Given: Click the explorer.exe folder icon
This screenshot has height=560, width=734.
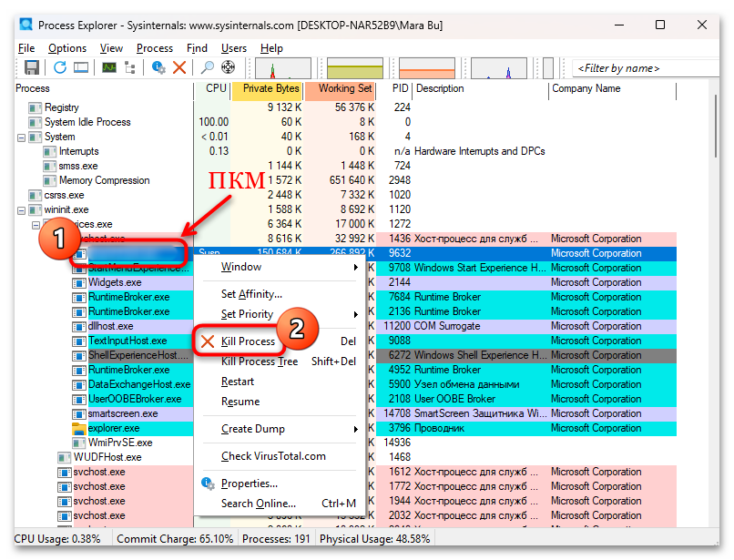Looking at the screenshot, I should click(x=78, y=429).
